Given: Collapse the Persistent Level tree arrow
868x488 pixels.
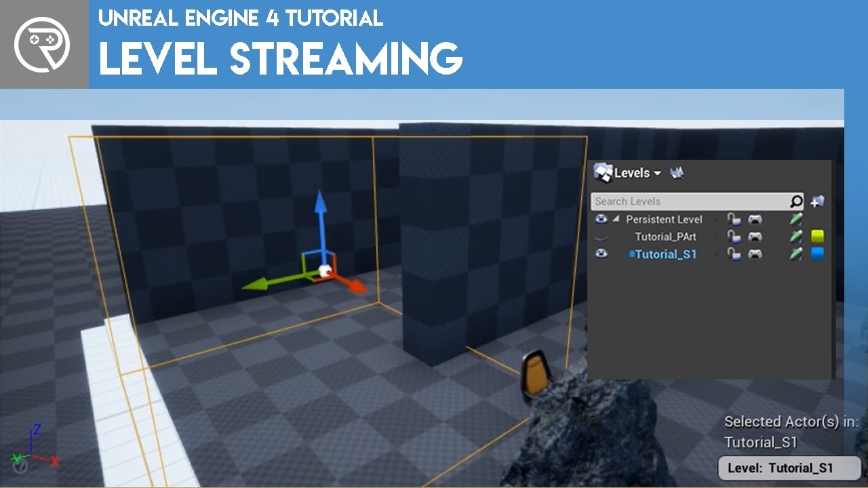Looking at the screenshot, I should 616,219.
